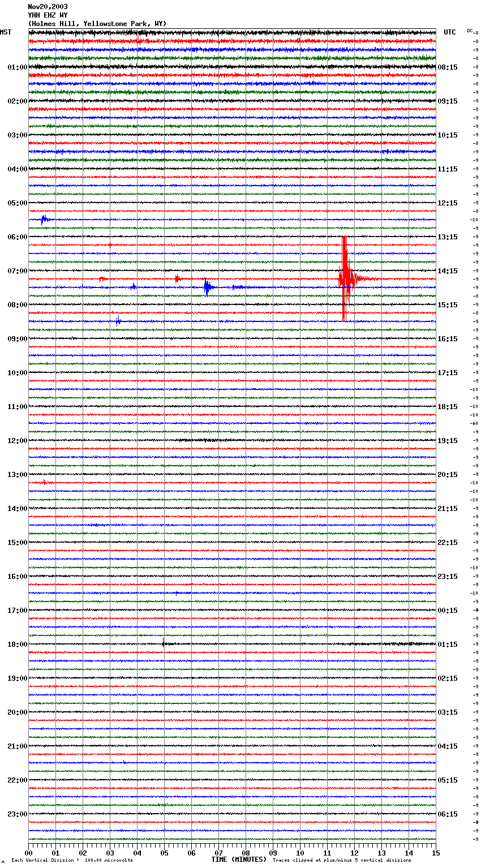Click minute 08 on the bottom time axis
Screen dimensions: 481x868
(246, 853)
